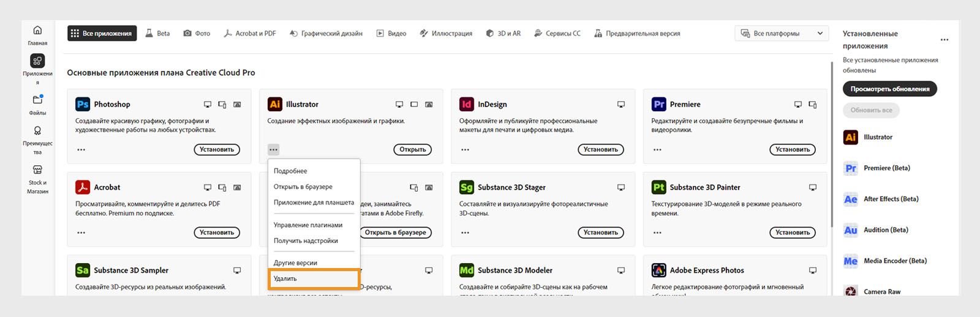The width and height of the screenshot is (980, 317).
Task: Click Просмотреть обновления button
Action: [889, 89]
